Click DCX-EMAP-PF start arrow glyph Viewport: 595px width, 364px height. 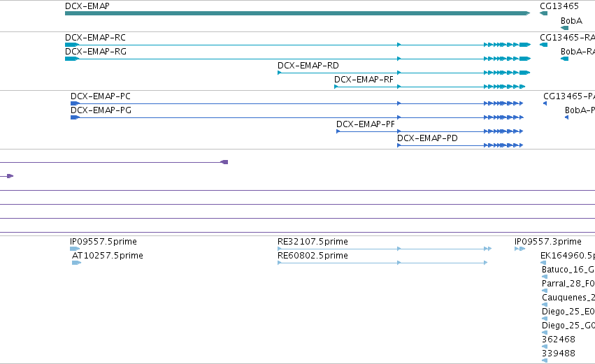pyautogui.click(x=338, y=131)
